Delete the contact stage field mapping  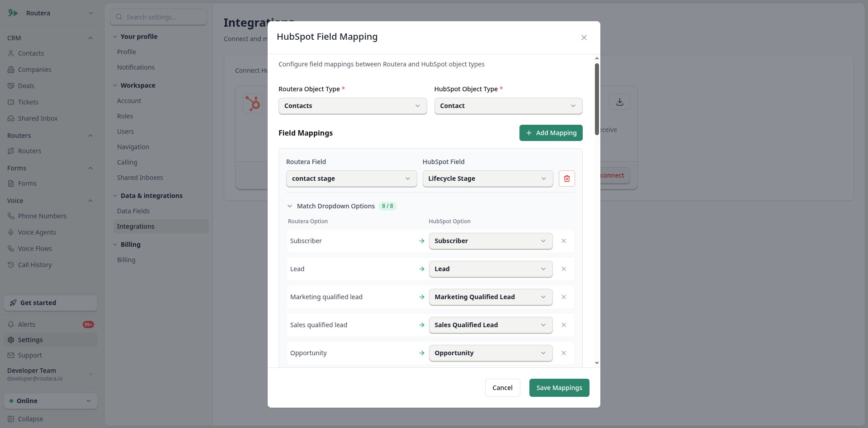pos(566,179)
